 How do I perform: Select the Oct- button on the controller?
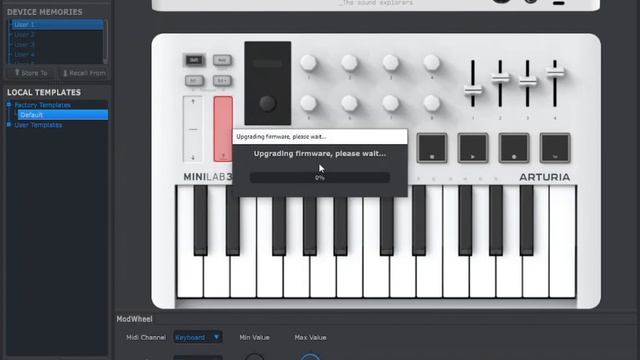point(194,80)
